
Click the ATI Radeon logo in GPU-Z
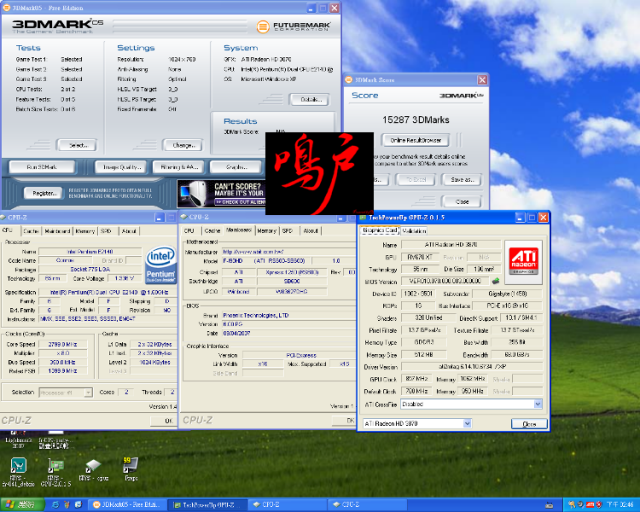523,262
